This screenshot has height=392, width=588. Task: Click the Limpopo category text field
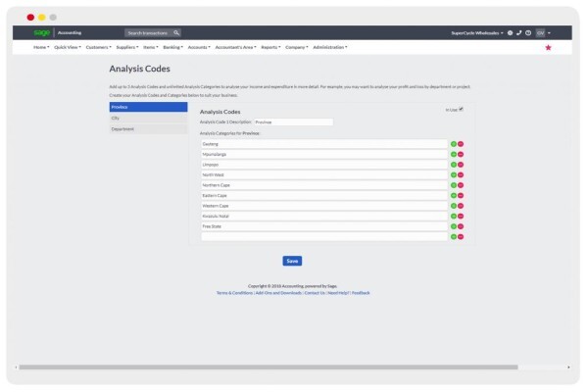[324, 165]
